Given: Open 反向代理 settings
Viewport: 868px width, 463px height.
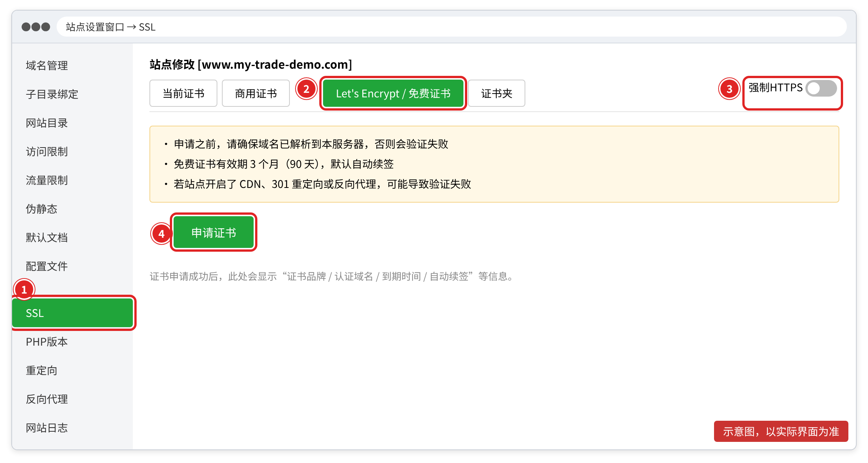Looking at the screenshot, I should (47, 399).
